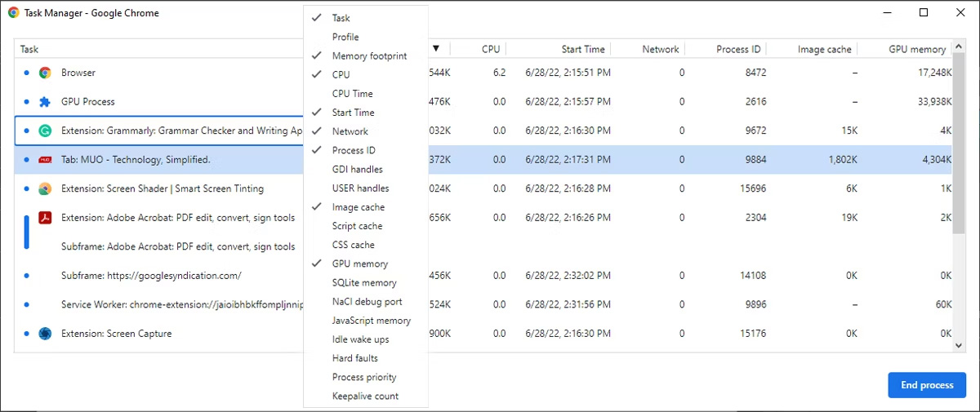Click the End process button

pyautogui.click(x=927, y=385)
